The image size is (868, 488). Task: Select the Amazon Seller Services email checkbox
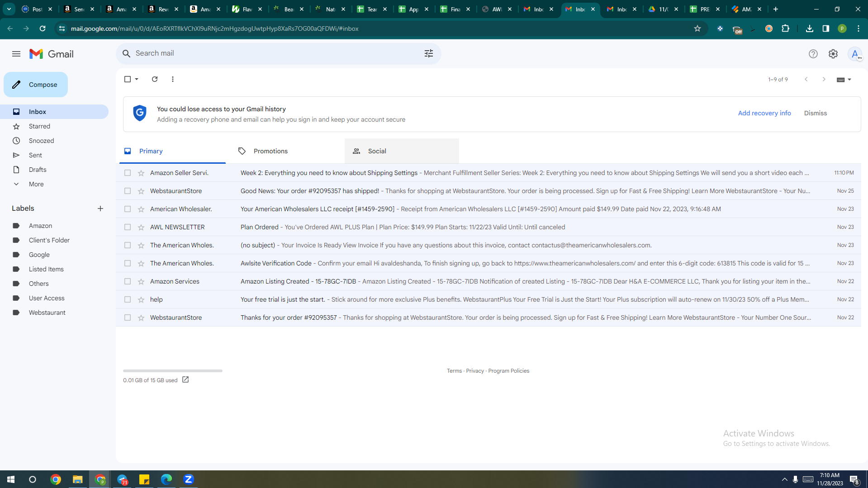128,173
